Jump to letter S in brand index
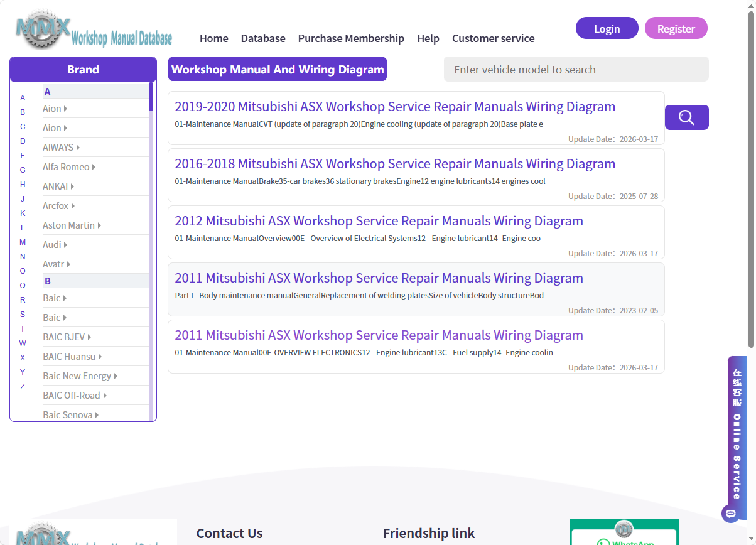Image resolution: width=756 pixels, height=545 pixels. pos(23,315)
